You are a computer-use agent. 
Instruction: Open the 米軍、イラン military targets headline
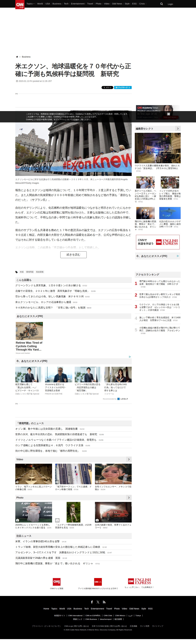click(38, 541)
